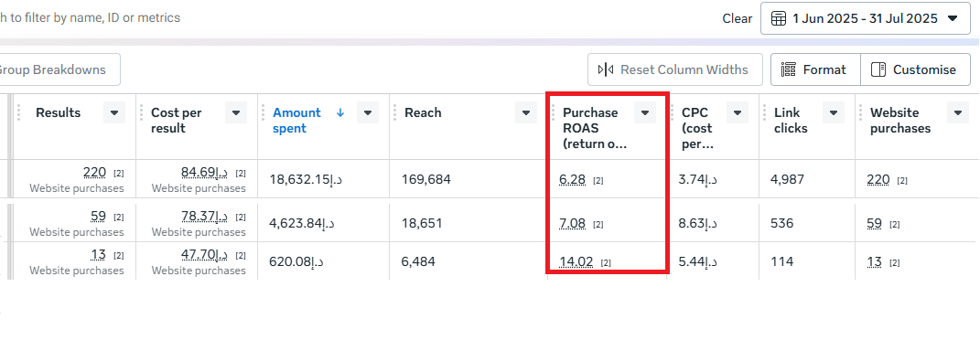Click the 620.08 amount spent cell
This screenshot has height=340, width=980.
point(296,262)
